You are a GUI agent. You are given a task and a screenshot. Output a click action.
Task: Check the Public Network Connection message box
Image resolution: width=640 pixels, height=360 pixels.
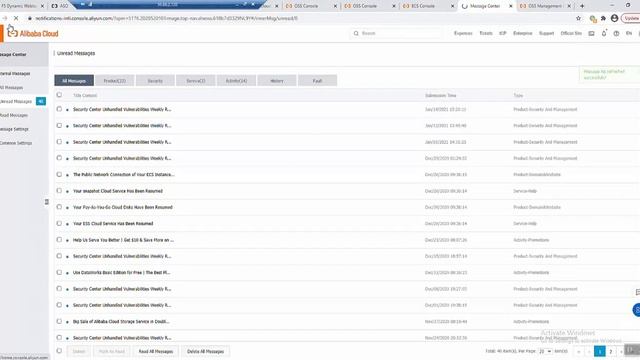[59, 174]
